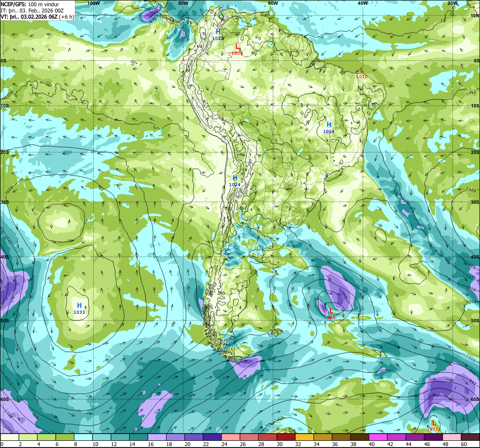Select the 30–32 dark red legend swatch
This screenshot has width=480, height=448.
pos(286,437)
